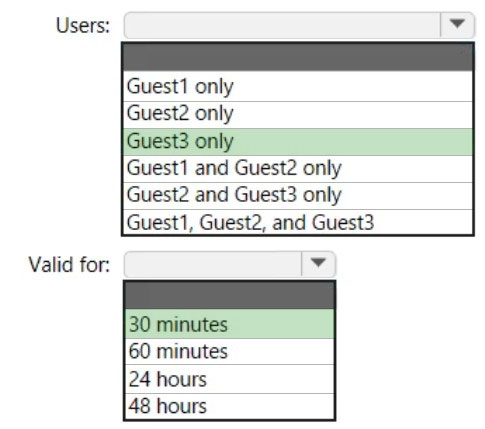
Task: Click blank gray header of Users list
Action: 298,57
